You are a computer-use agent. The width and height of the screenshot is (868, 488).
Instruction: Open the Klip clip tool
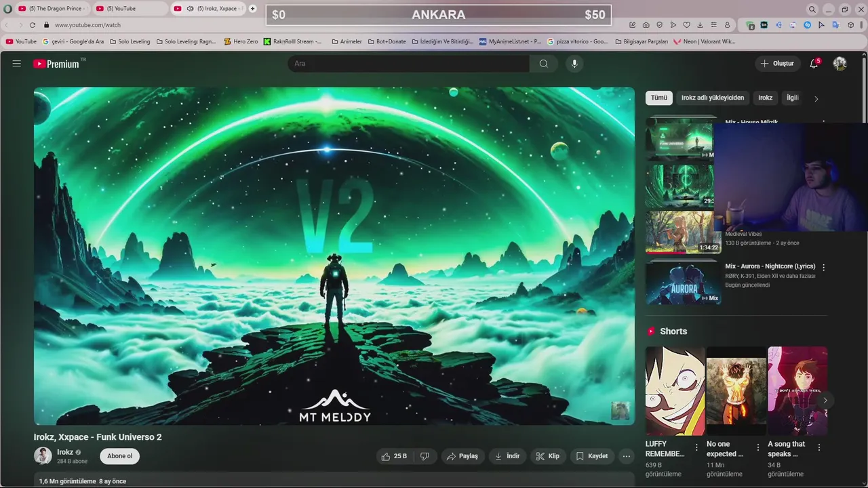tap(547, 456)
